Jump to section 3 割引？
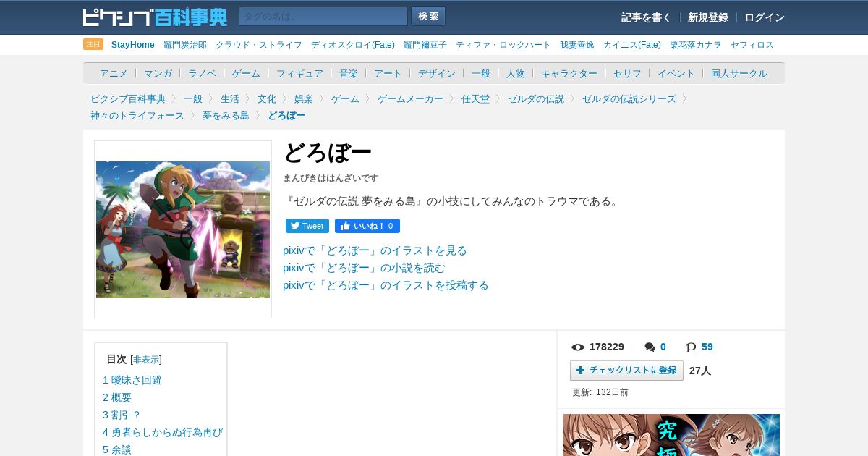The height and width of the screenshot is (456, 868). (x=122, y=415)
